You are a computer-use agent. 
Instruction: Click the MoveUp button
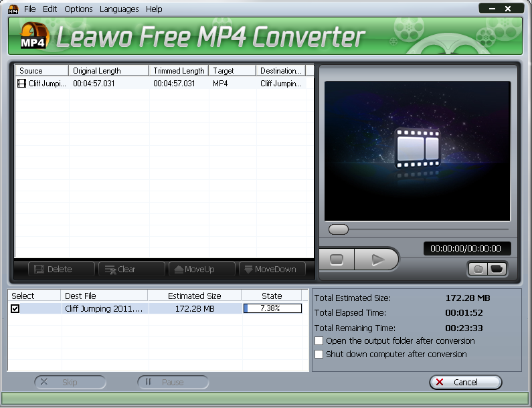(x=201, y=270)
